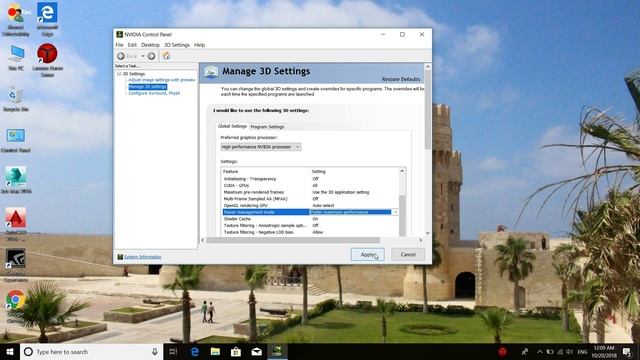Click horizontal scrollbar right arrow
This screenshot has width=640, height=360.
(421, 240)
